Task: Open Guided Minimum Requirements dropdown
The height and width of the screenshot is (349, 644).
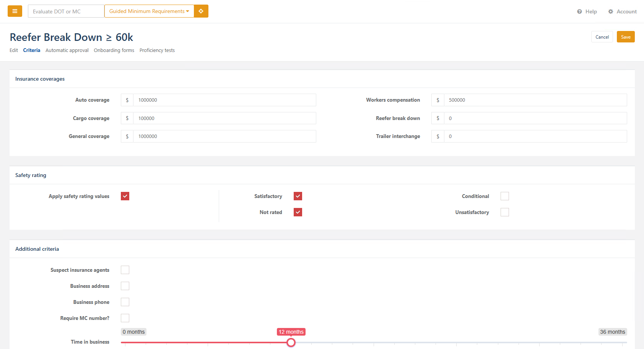Action: [149, 11]
